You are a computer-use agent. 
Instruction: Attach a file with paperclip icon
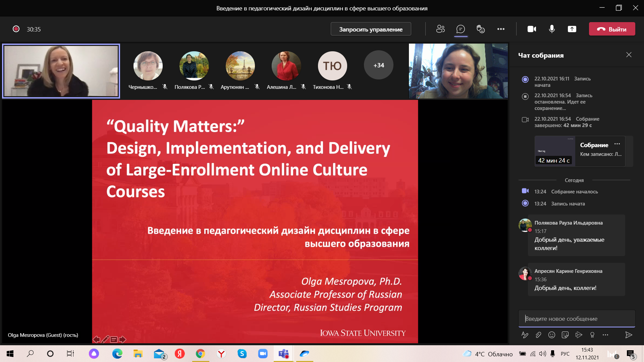538,335
